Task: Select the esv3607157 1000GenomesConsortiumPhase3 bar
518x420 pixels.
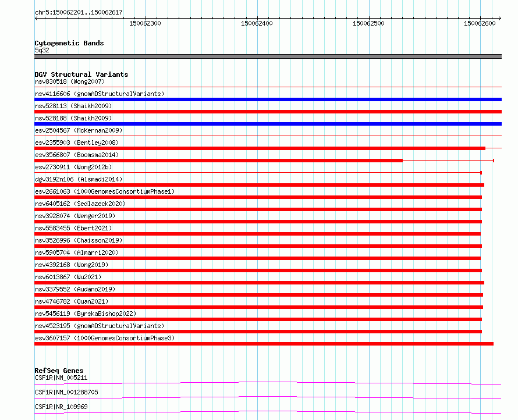Action: click(264, 344)
